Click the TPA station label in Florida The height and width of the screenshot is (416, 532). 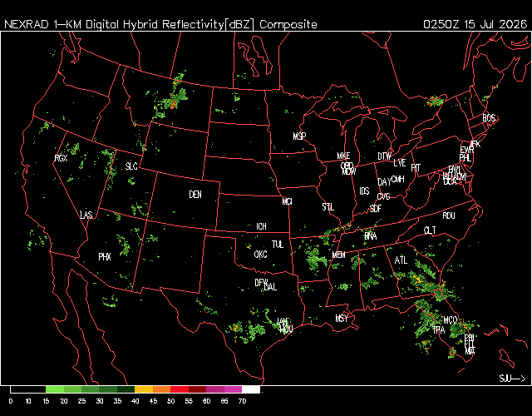[439, 330]
